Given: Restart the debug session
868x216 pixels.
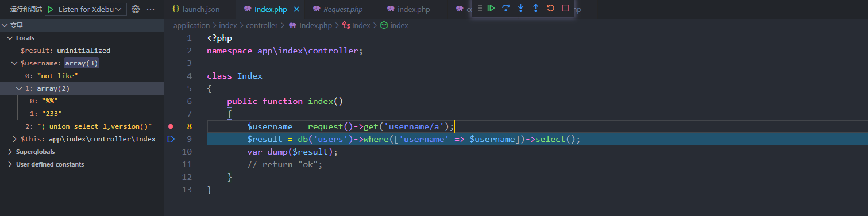Looking at the screenshot, I should (x=550, y=8).
